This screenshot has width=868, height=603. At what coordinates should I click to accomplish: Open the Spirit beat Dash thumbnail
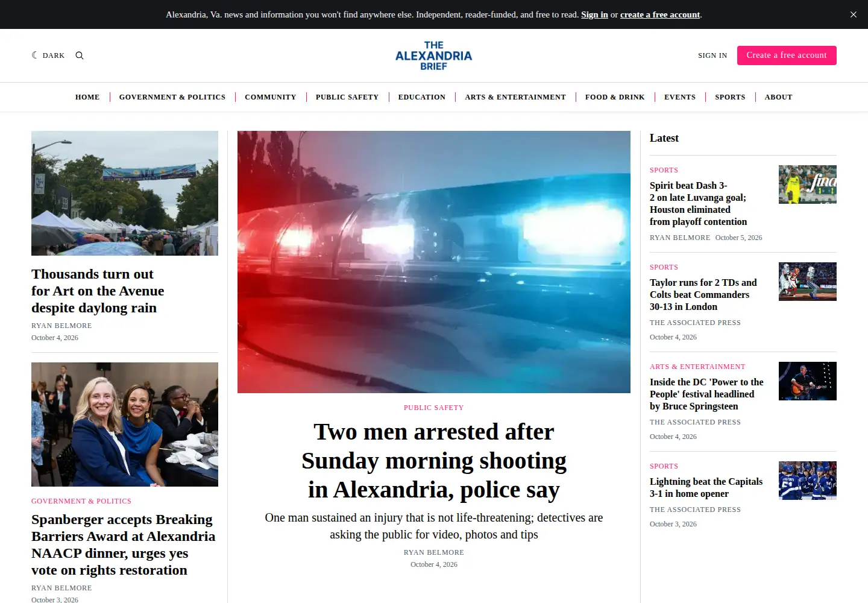tap(808, 185)
